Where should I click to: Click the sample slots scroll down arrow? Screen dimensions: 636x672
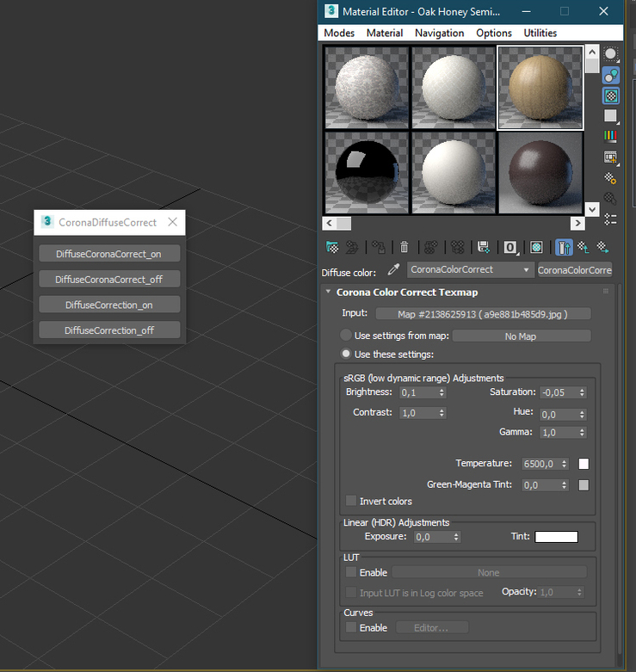pyautogui.click(x=592, y=210)
